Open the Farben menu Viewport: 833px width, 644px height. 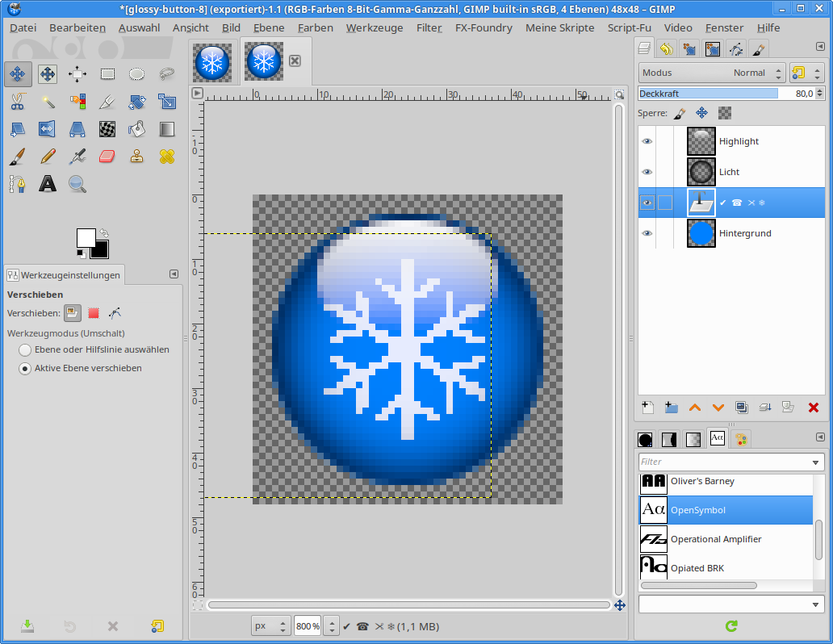(x=315, y=27)
